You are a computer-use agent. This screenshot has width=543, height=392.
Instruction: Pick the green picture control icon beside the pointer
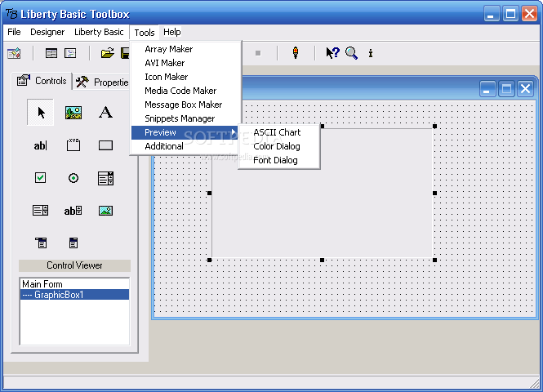(x=73, y=113)
